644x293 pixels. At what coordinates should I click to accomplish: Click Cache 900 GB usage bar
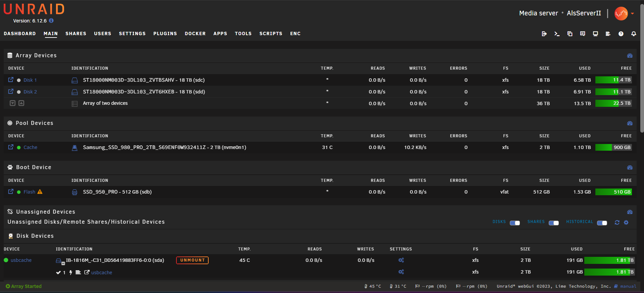click(x=613, y=147)
